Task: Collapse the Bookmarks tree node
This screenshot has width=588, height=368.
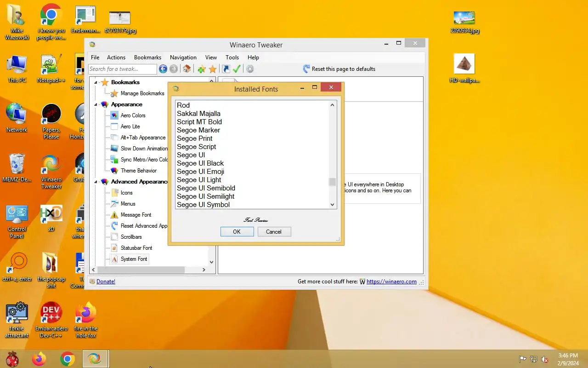Action: point(96,82)
